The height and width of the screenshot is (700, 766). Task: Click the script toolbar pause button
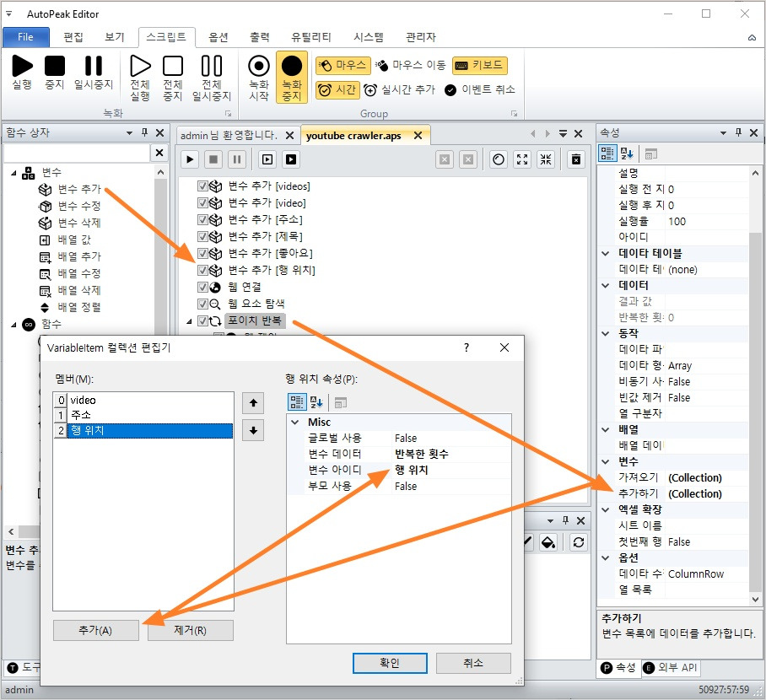tap(237, 159)
